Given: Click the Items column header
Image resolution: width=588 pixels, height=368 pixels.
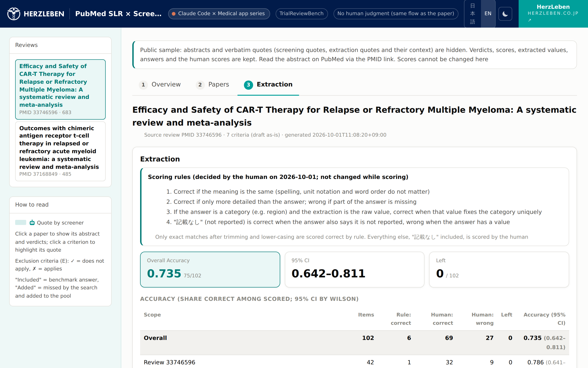Looking at the screenshot, I should (x=366, y=315).
